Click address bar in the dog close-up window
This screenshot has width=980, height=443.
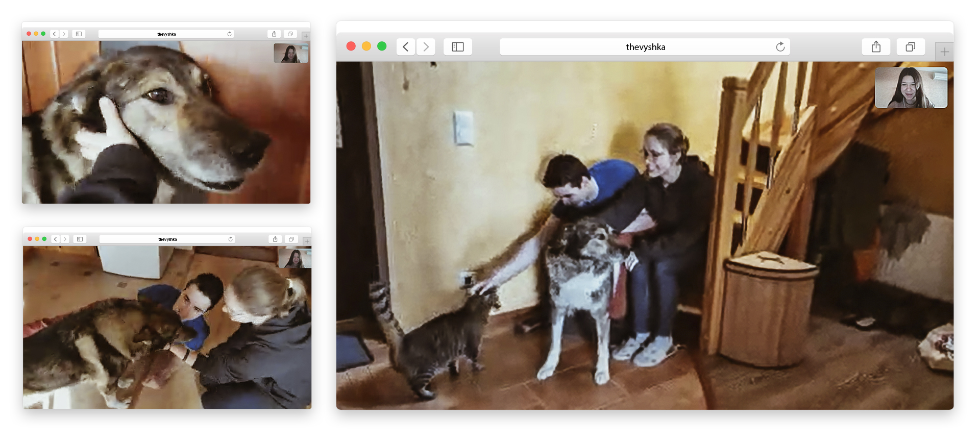point(166,34)
